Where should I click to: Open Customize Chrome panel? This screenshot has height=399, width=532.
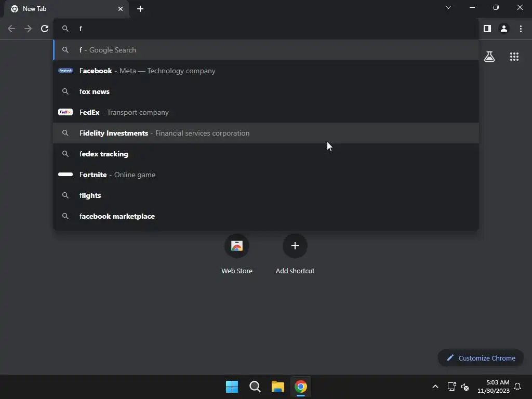[481, 358]
